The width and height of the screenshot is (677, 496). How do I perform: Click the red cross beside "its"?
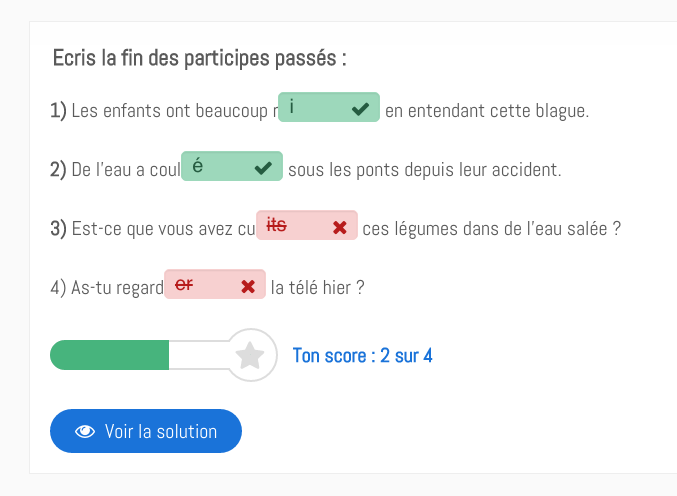tap(340, 227)
